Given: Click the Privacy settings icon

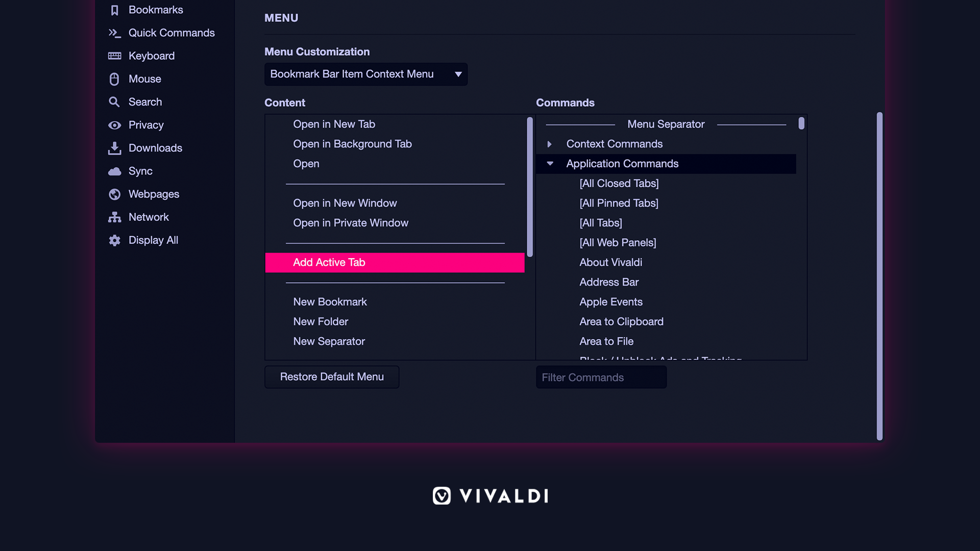Looking at the screenshot, I should pos(114,125).
